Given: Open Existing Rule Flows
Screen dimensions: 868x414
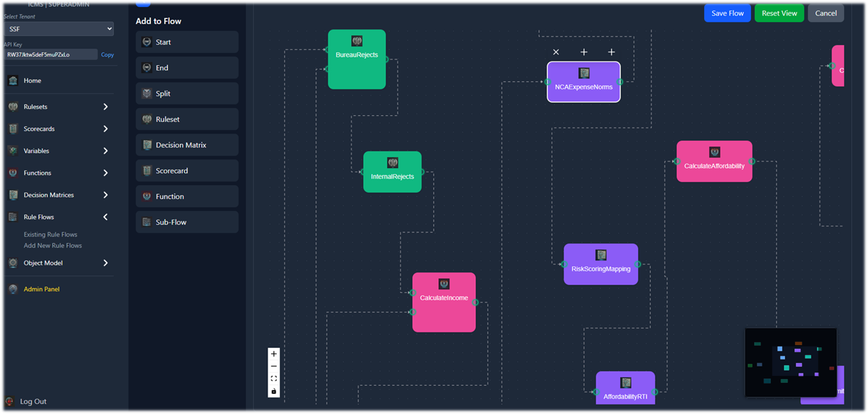Looking at the screenshot, I should [x=50, y=235].
